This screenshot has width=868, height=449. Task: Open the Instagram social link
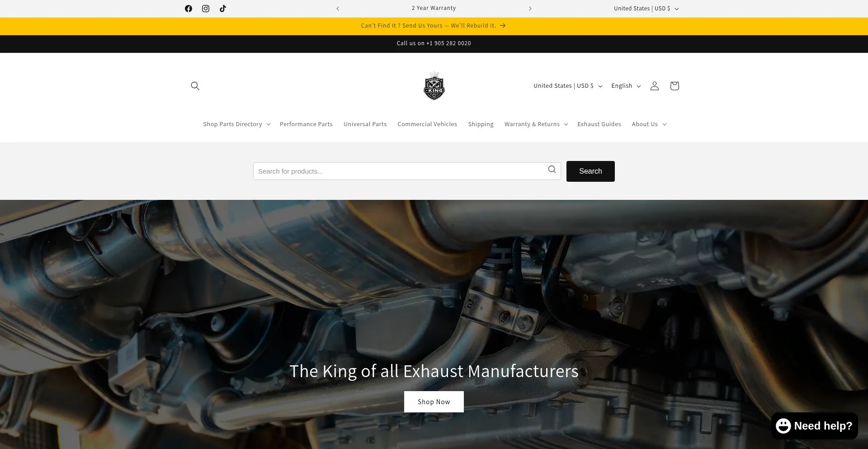click(206, 9)
